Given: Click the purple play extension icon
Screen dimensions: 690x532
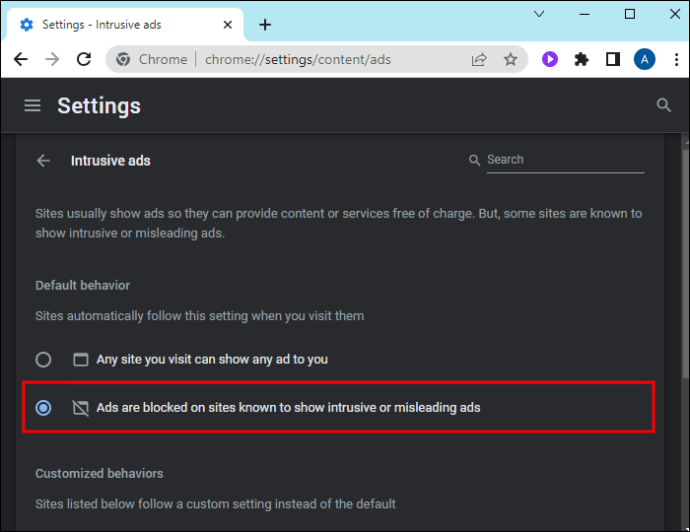Looking at the screenshot, I should point(550,60).
